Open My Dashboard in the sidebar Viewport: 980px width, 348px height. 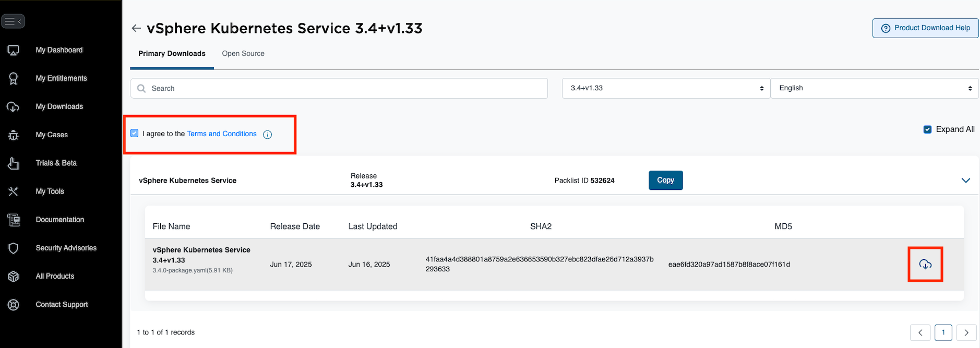click(x=59, y=50)
